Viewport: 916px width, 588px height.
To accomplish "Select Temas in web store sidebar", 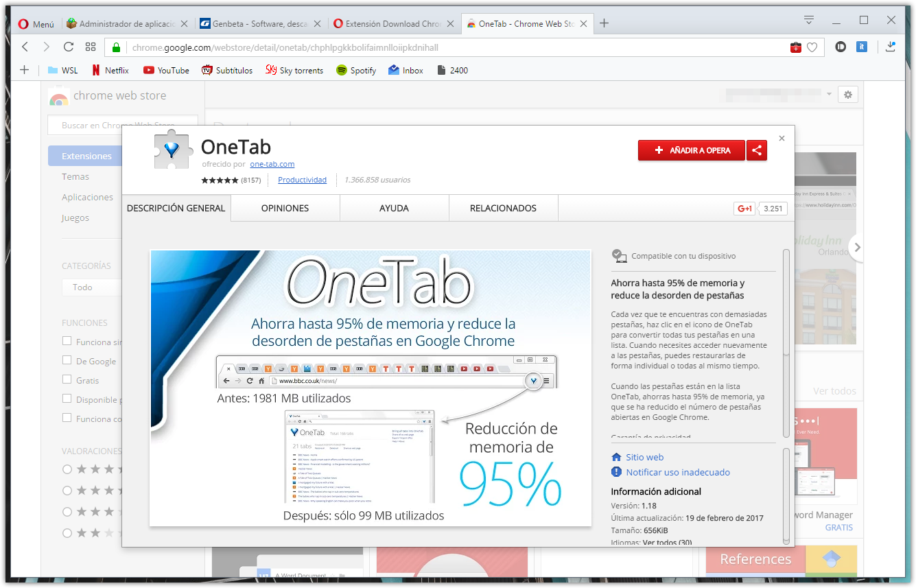I will 75,176.
